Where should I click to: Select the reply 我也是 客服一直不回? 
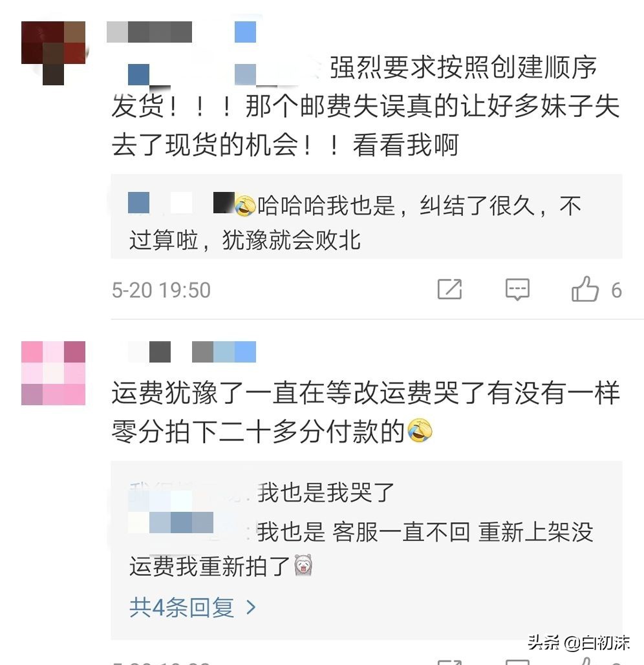pyautogui.click(x=361, y=549)
